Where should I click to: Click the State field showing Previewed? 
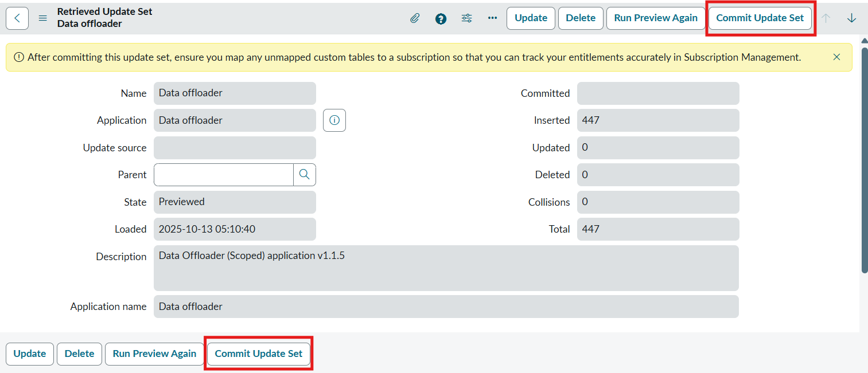235,202
